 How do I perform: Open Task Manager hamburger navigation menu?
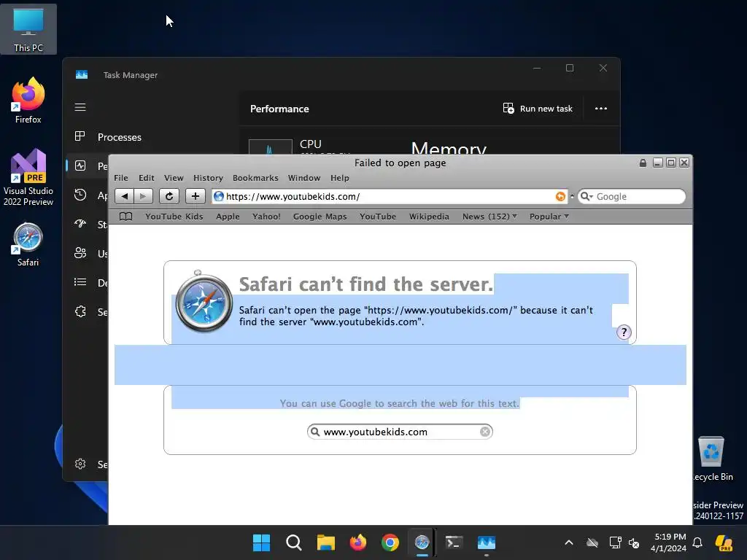point(80,108)
